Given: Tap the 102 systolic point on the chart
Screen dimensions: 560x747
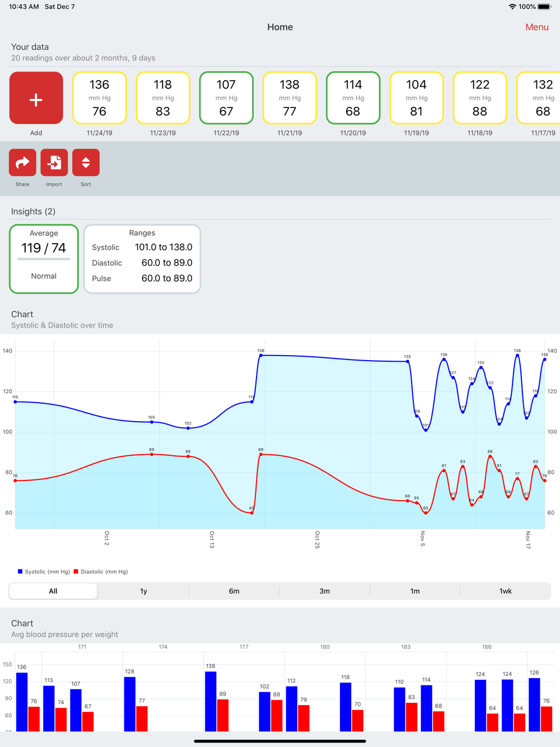Looking at the screenshot, I should (188, 428).
